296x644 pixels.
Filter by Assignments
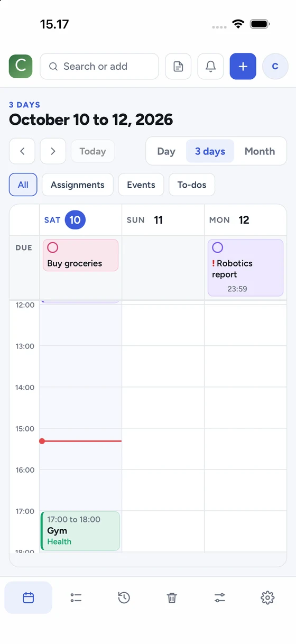tap(78, 185)
